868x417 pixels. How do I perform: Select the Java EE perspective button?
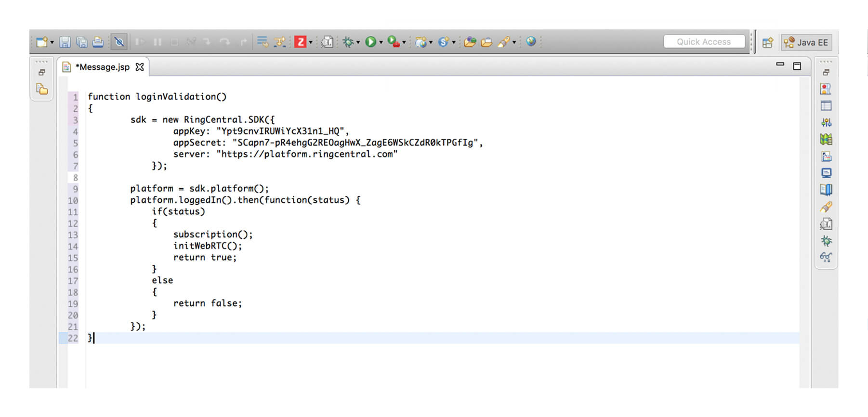tap(806, 42)
